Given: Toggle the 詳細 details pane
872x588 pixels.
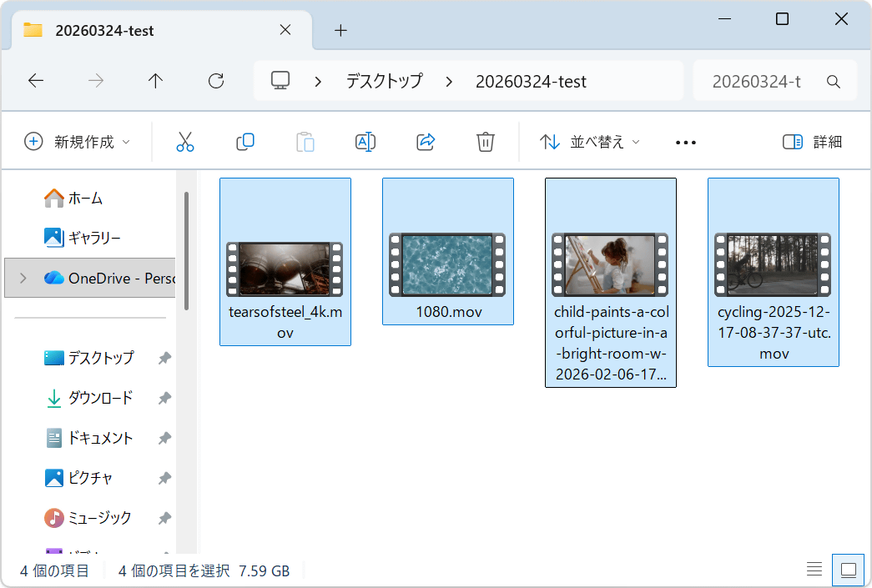Looking at the screenshot, I should pos(812,142).
